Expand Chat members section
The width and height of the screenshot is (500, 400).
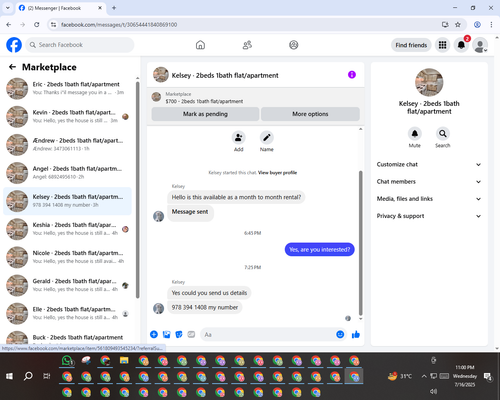click(x=429, y=182)
